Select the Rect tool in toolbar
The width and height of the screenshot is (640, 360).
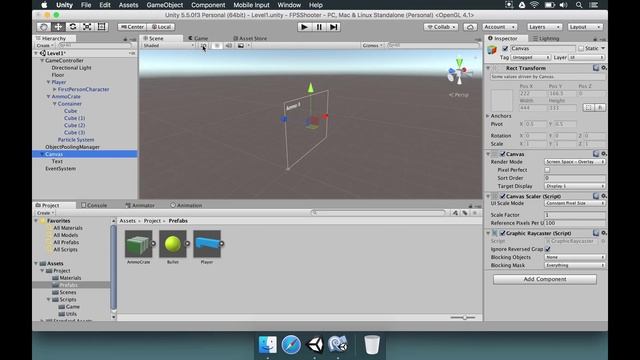(101, 27)
